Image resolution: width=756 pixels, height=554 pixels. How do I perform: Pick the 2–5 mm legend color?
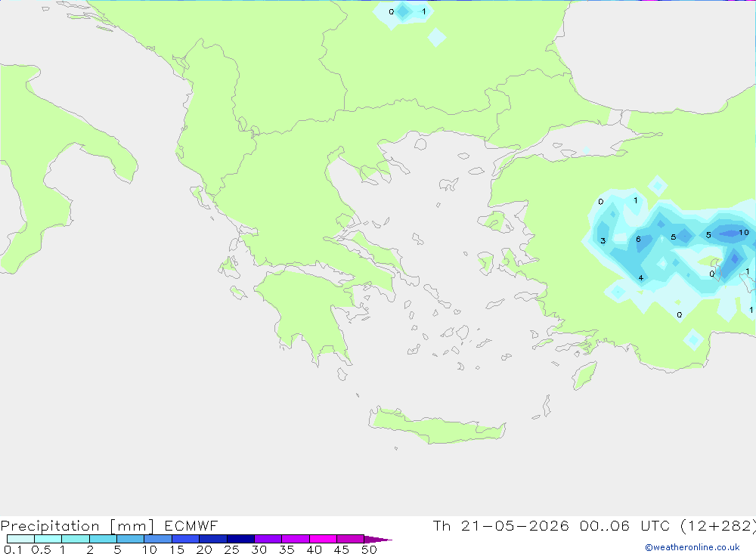[x=103, y=539]
